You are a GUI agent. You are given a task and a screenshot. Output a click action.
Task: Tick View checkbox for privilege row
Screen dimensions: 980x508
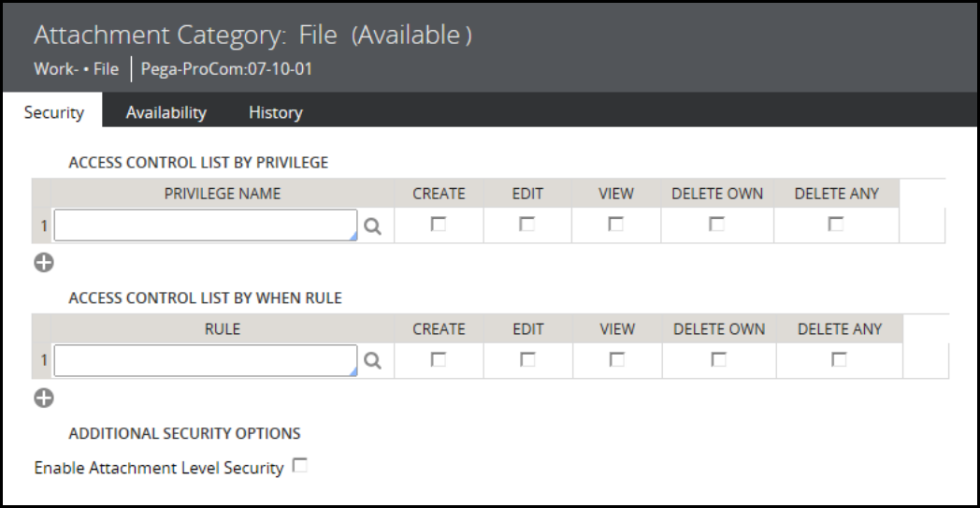click(x=615, y=225)
